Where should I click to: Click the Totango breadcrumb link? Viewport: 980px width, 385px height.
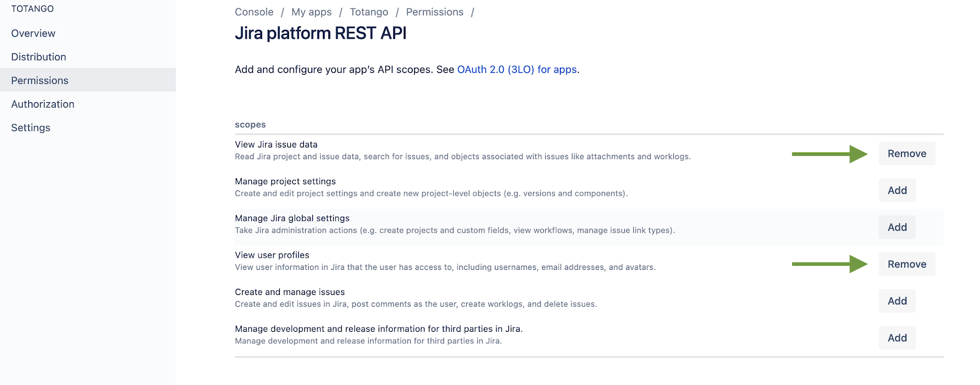point(369,12)
